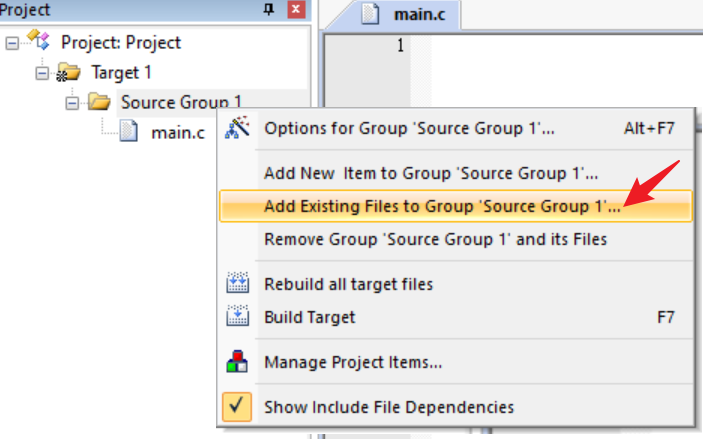Click the Rebuild all target files icon
Viewport: 703px width, 439px height.
(237, 284)
